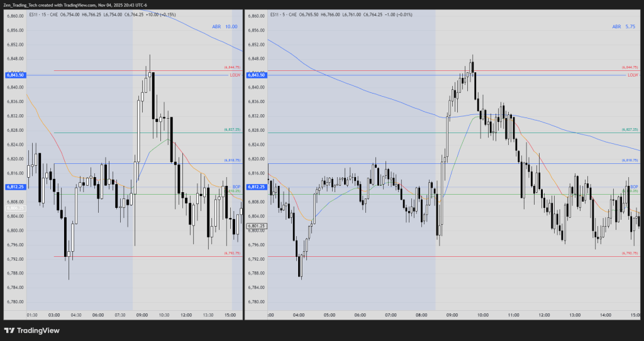Click ABR 5.75 indicator readout on right chart
Image resolution: width=644 pixels, height=341 pixels.
625,26
